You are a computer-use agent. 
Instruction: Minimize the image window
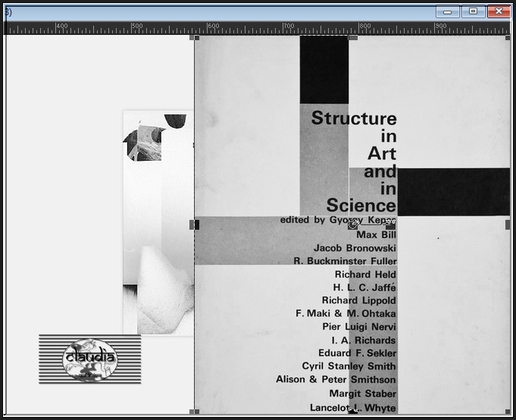[x=447, y=11]
